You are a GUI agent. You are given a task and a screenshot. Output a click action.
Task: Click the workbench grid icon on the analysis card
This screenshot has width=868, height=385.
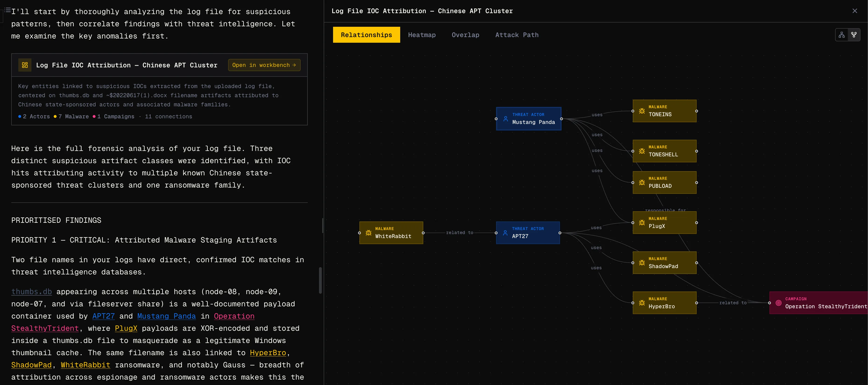[x=25, y=65]
